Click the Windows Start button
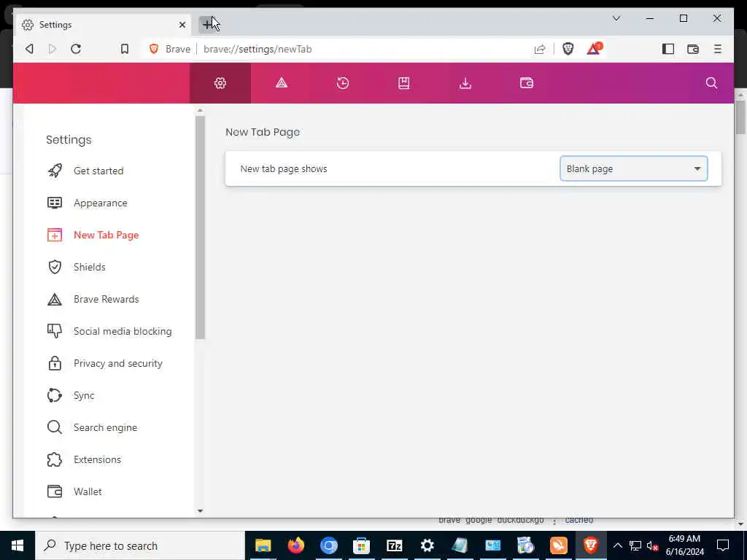Viewport: 747px width, 560px height. [18, 545]
